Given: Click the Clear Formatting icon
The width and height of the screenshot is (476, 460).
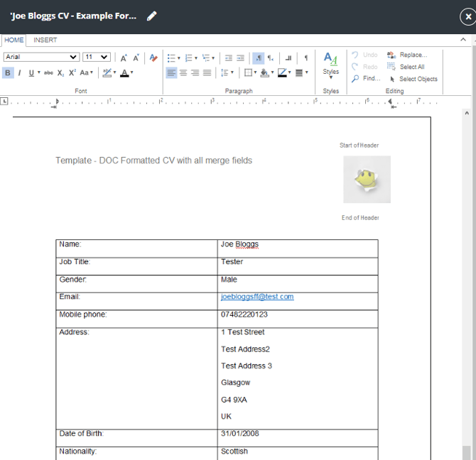Looking at the screenshot, I should click(x=153, y=57).
